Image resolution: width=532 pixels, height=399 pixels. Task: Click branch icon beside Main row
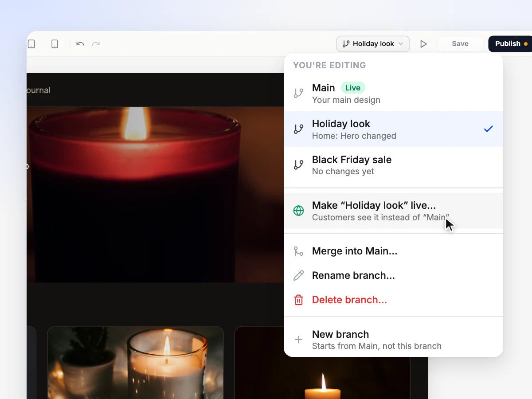[x=299, y=93]
